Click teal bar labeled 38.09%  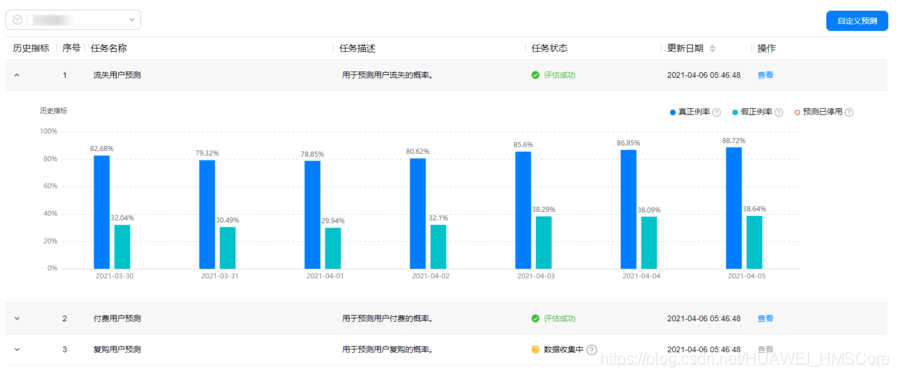(649, 242)
